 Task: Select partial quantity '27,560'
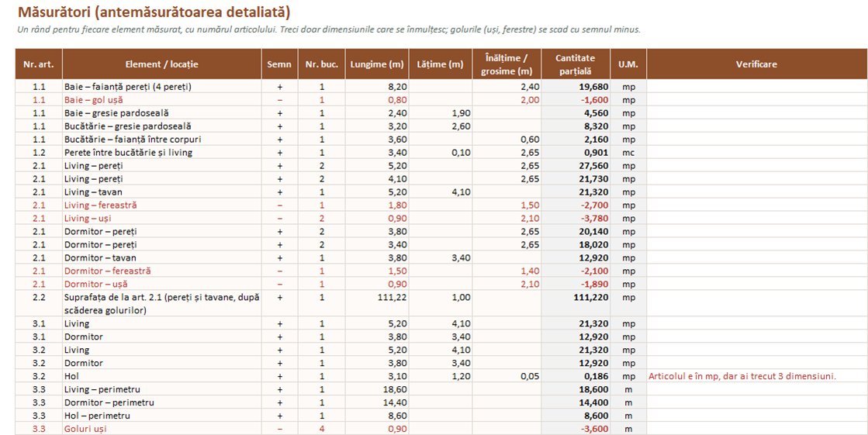[x=576, y=166]
